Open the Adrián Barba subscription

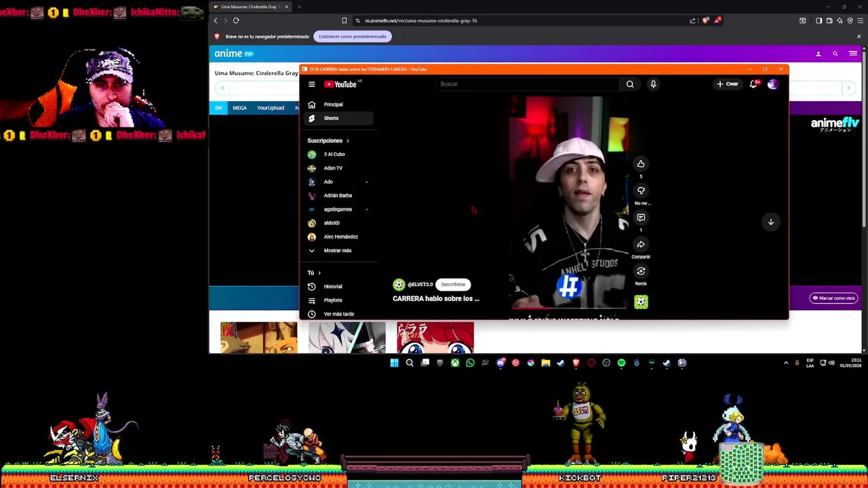point(337,196)
